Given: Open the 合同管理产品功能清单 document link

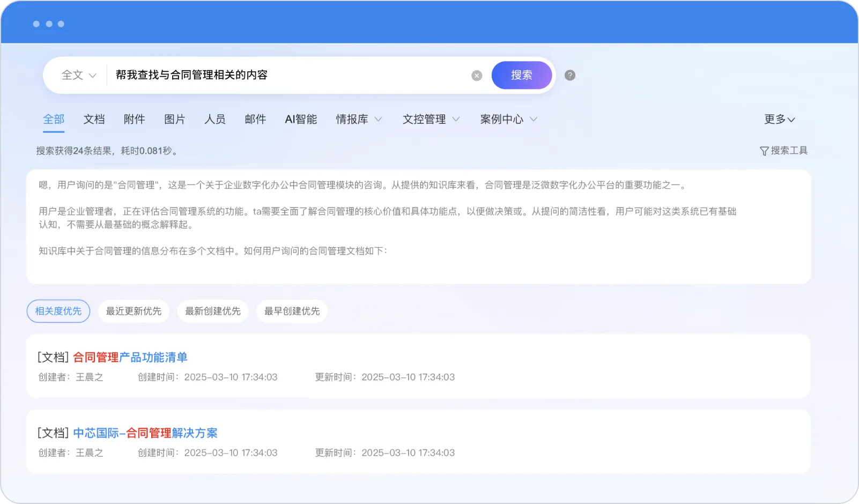Looking at the screenshot, I should click(x=130, y=357).
